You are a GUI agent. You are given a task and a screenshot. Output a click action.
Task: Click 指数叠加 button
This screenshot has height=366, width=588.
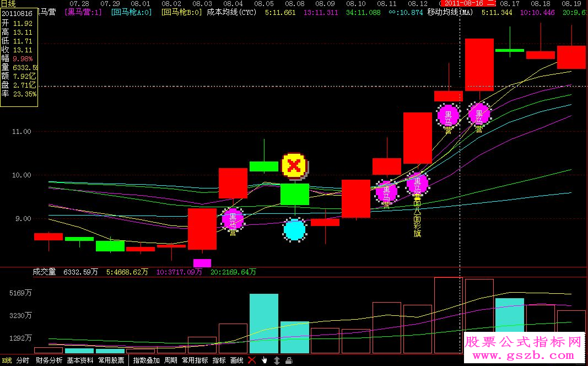click(146, 360)
